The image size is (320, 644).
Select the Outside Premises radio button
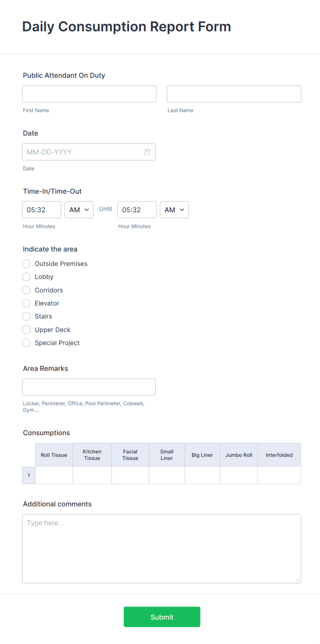[26, 264]
